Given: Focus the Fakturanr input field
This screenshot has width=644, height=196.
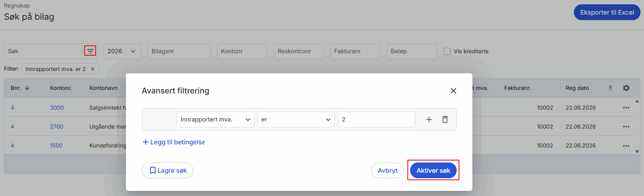Looking at the screenshot, I should click(x=355, y=51).
